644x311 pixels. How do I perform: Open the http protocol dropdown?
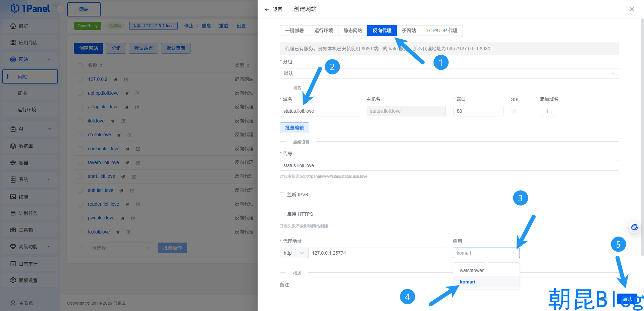(294, 253)
